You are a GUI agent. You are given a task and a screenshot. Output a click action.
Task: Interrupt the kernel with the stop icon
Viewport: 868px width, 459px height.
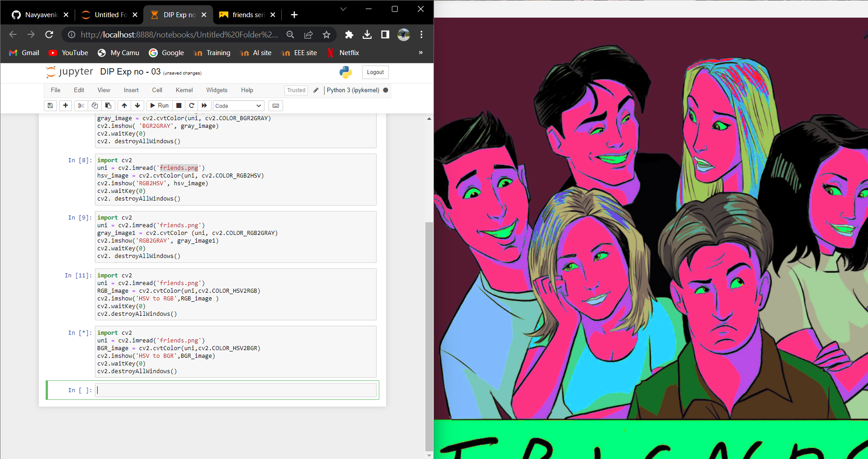(x=179, y=106)
